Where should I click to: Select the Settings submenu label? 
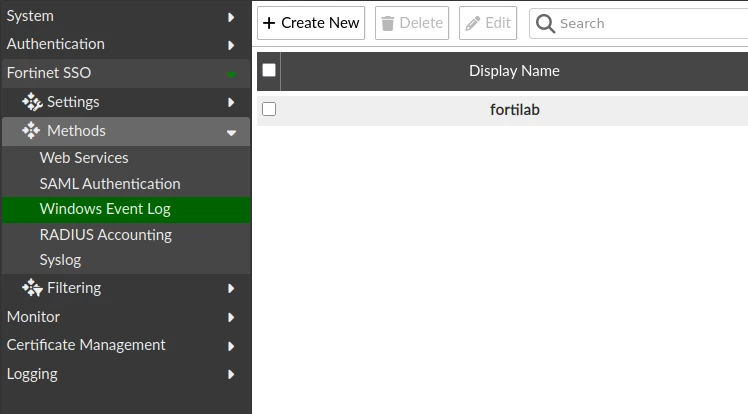click(x=73, y=102)
